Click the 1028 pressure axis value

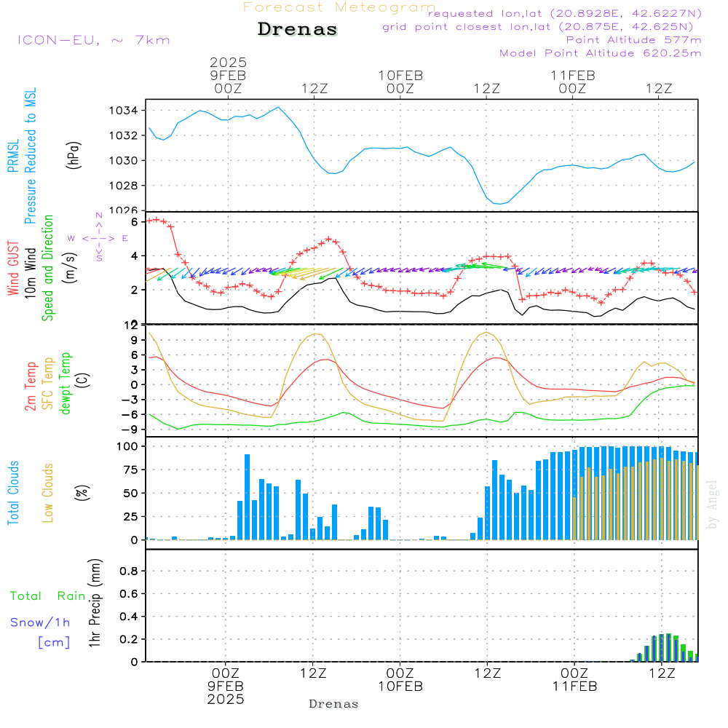coord(124,186)
